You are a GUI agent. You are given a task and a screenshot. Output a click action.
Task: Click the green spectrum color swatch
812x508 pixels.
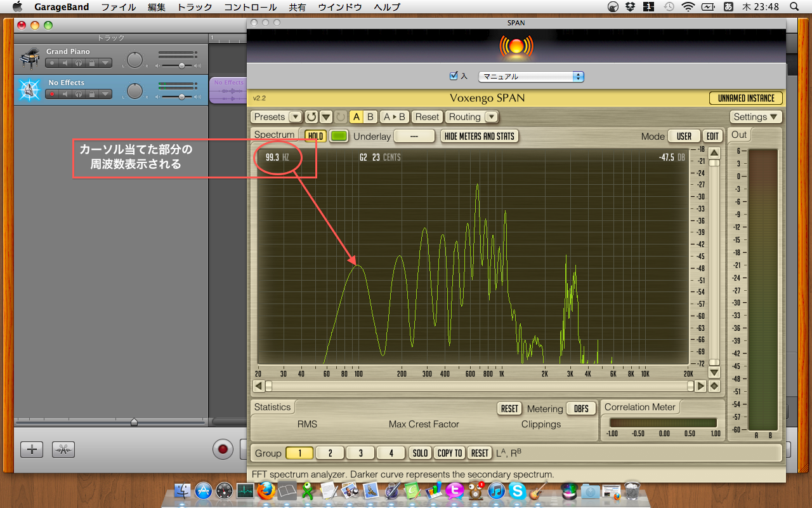coord(339,136)
